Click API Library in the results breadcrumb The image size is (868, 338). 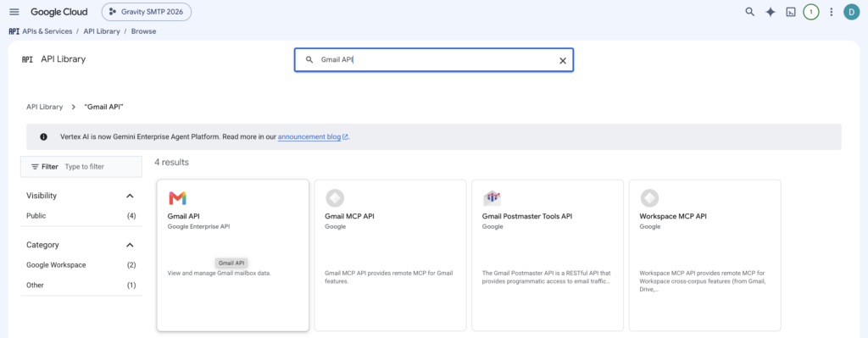click(x=45, y=107)
